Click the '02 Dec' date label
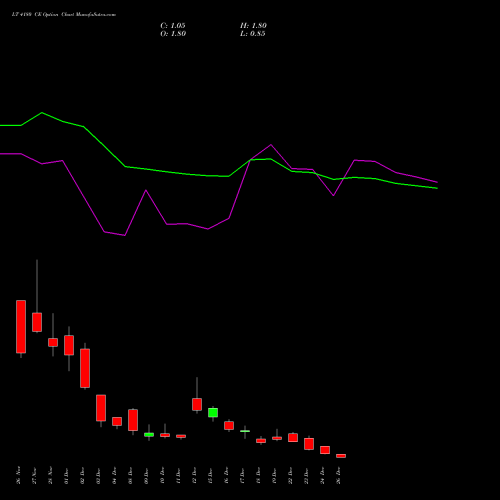This screenshot has width=500, height=500. coord(82,475)
